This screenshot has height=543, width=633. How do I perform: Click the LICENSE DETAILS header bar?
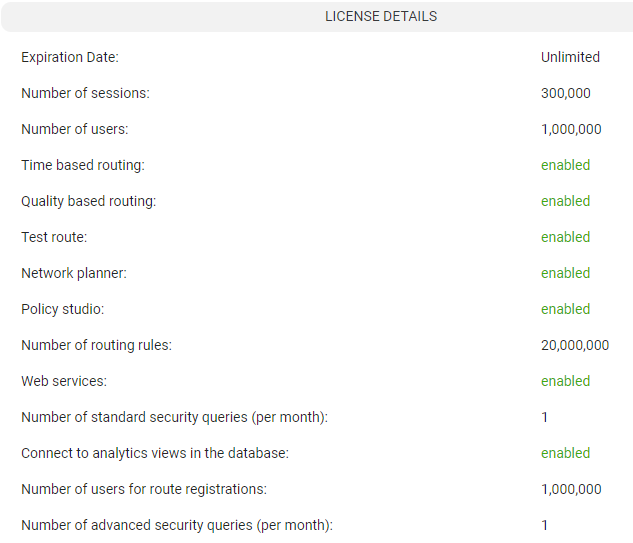pyautogui.click(x=317, y=17)
